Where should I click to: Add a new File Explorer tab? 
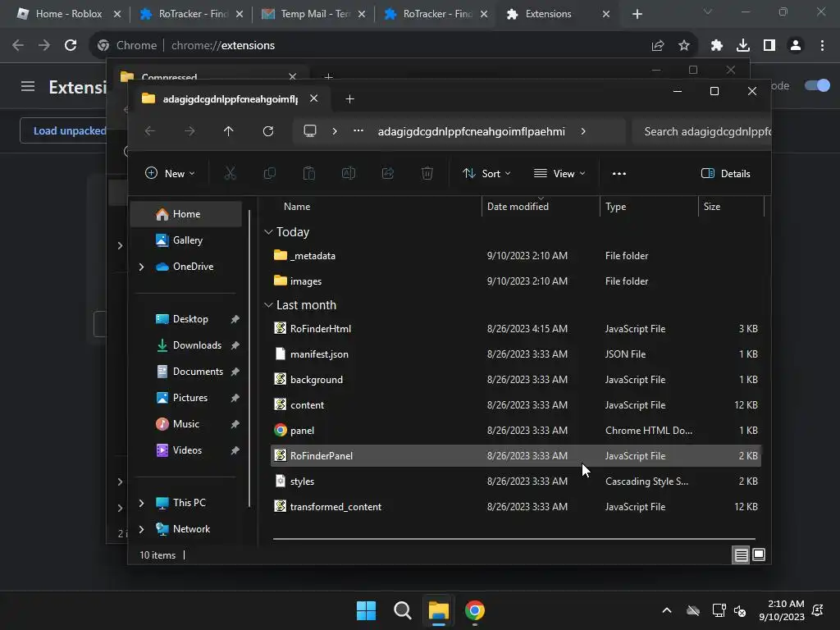coord(349,99)
